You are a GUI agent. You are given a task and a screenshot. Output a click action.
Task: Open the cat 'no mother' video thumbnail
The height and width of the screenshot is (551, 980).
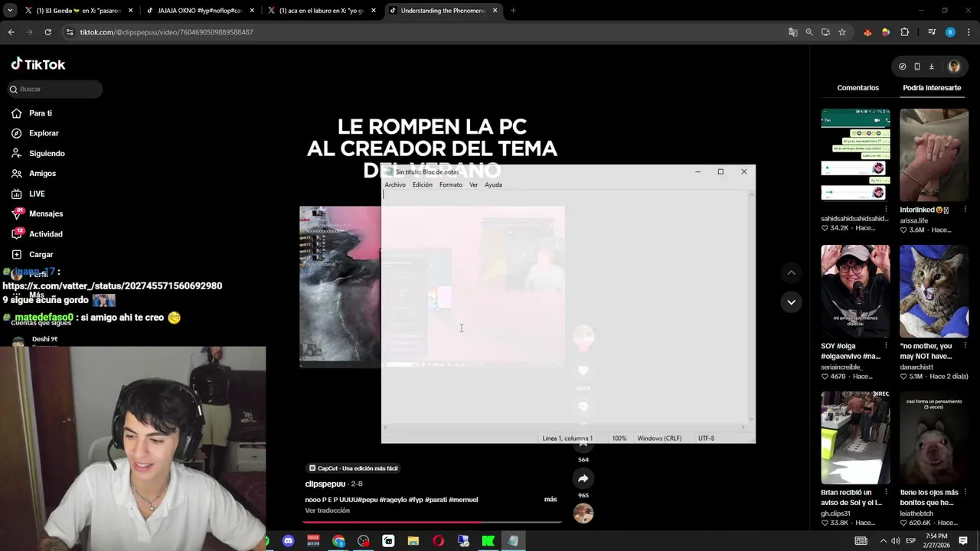point(933,291)
